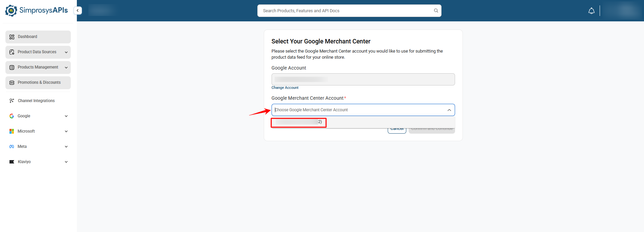Click the Google Account field

pyautogui.click(x=363, y=79)
